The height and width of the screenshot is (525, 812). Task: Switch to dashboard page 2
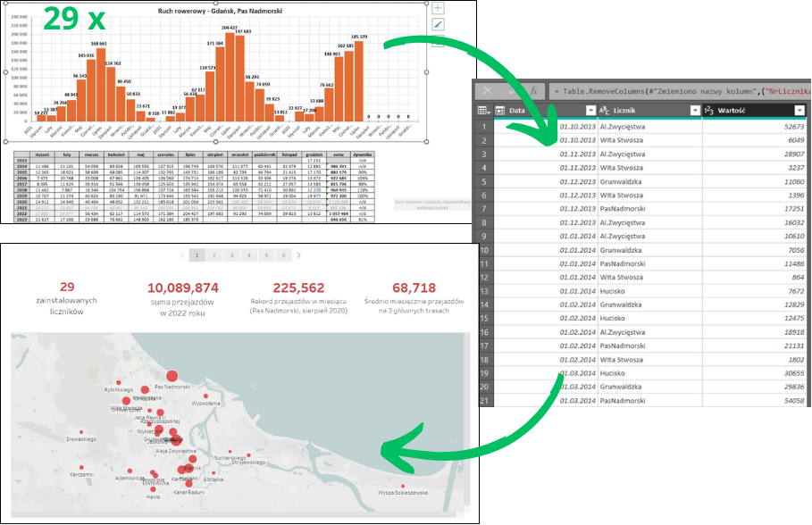click(x=214, y=255)
